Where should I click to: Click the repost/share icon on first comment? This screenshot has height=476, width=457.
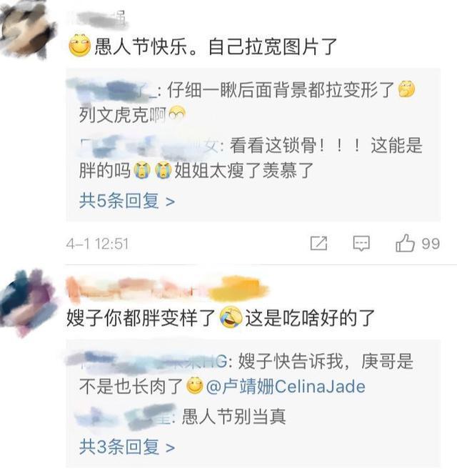(x=318, y=243)
